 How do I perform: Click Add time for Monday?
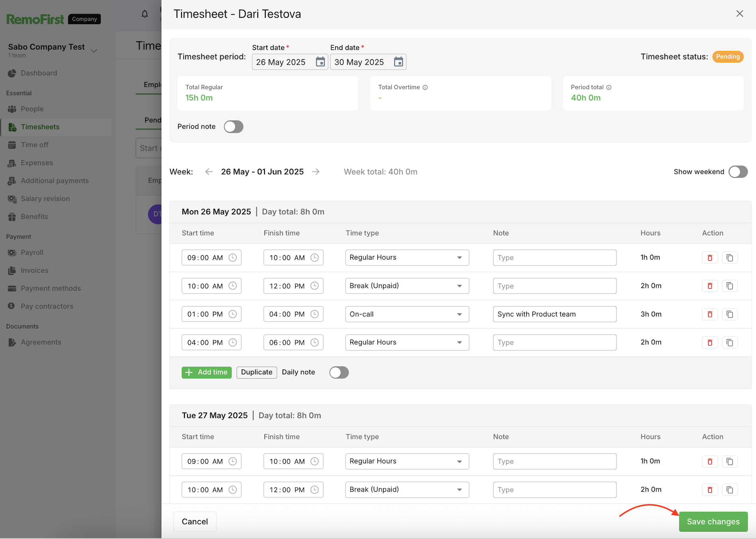click(206, 372)
